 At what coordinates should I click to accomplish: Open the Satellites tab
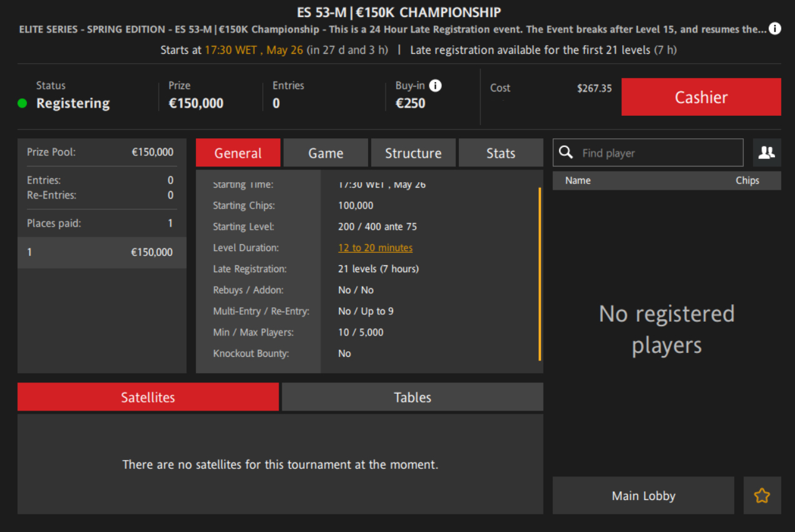[x=148, y=397]
